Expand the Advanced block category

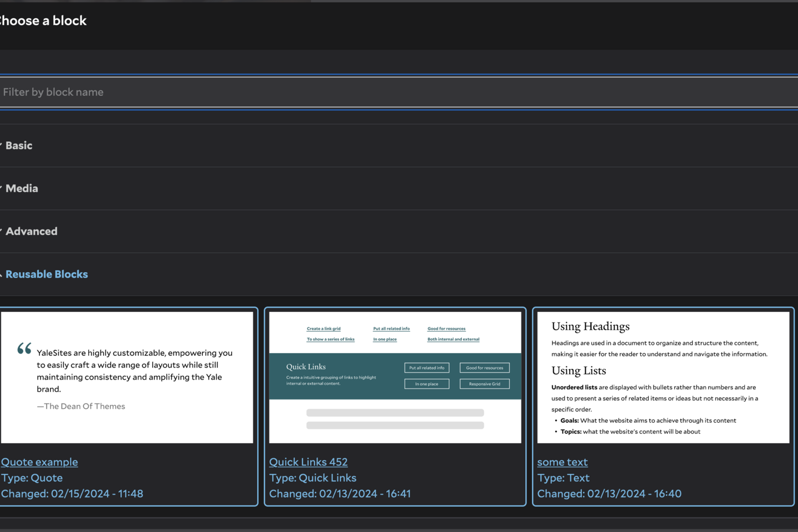pos(31,232)
